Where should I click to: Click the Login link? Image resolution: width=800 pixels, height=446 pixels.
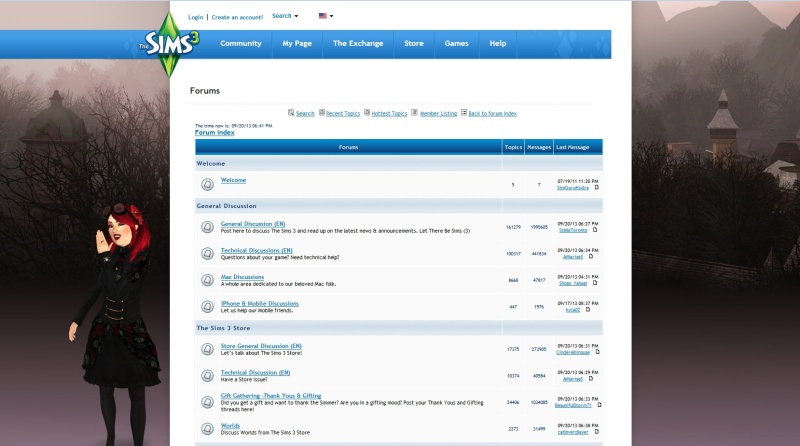click(195, 17)
